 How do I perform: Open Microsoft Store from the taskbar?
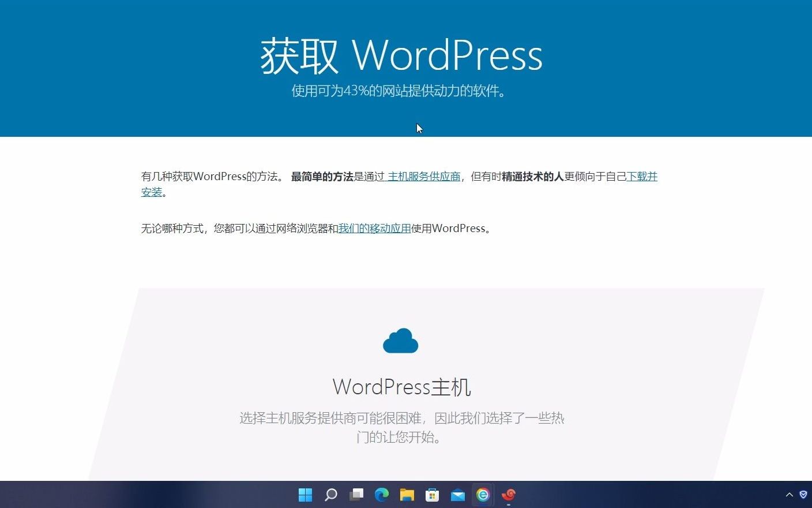[x=433, y=495]
